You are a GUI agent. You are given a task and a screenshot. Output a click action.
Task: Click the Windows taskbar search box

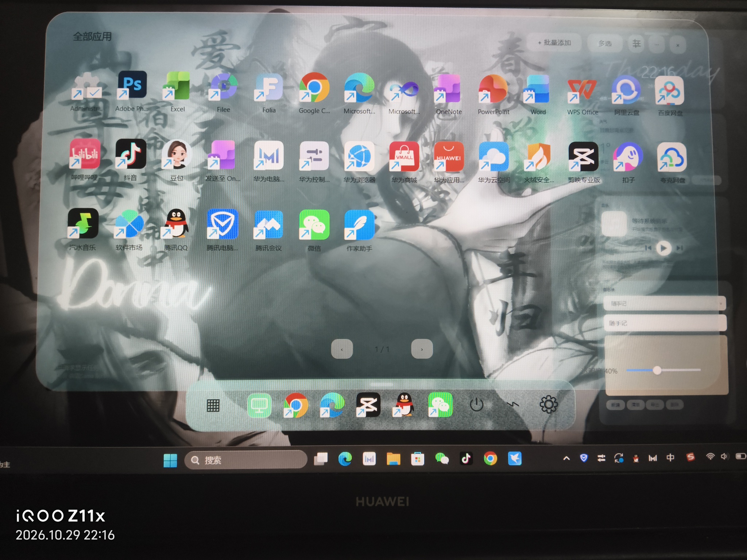pyautogui.click(x=246, y=460)
